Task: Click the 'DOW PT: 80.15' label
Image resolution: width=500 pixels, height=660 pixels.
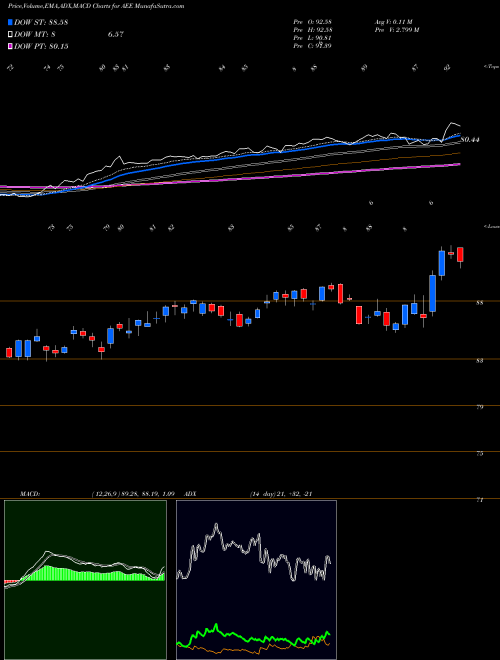Action: tap(41, 46)
